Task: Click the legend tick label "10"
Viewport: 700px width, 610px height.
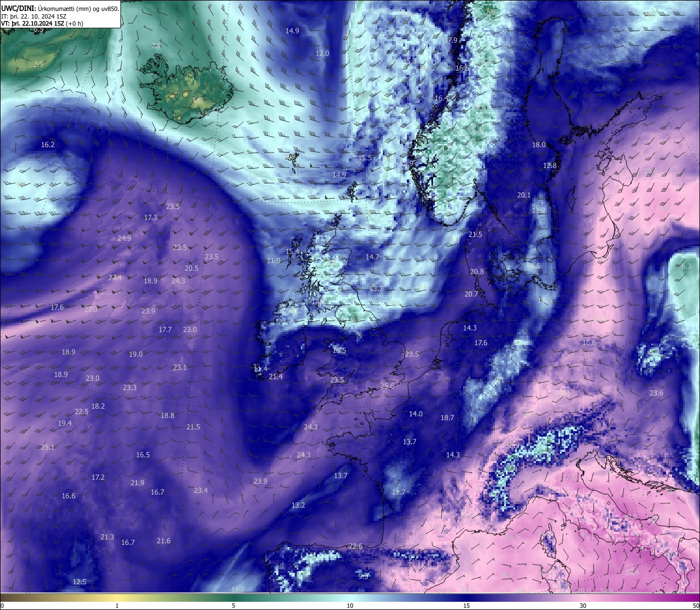Action: 350,606
